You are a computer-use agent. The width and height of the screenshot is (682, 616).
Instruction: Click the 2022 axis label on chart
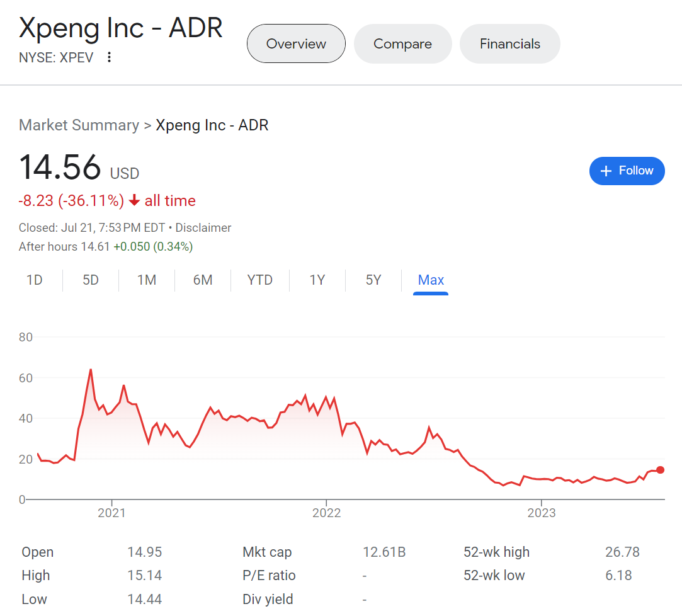coord(326,513)
